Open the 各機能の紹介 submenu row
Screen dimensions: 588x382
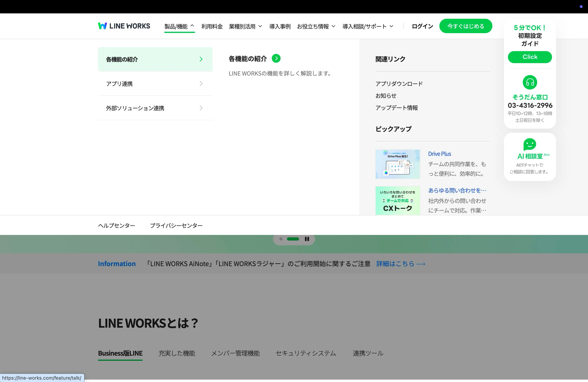[155, 59]
